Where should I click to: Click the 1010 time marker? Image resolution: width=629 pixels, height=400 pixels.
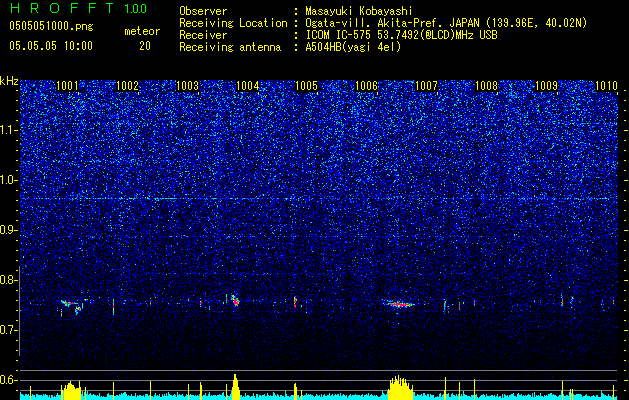(606, 85)
